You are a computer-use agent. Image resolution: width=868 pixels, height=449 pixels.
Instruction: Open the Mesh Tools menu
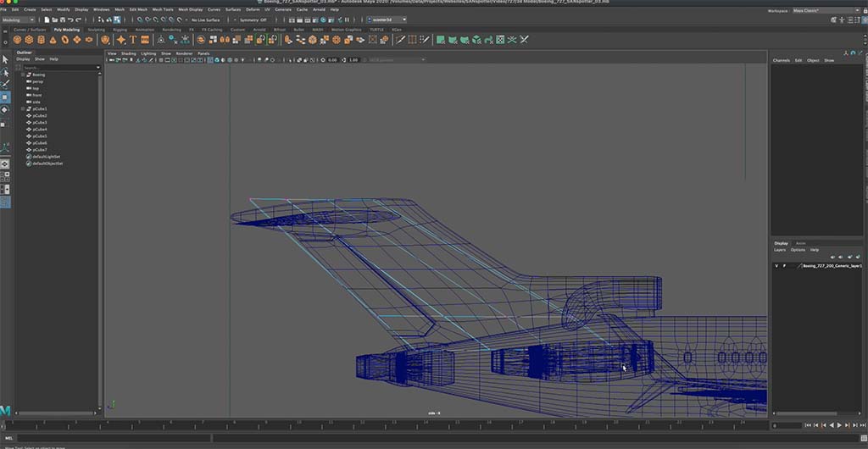tap(164, 9)
